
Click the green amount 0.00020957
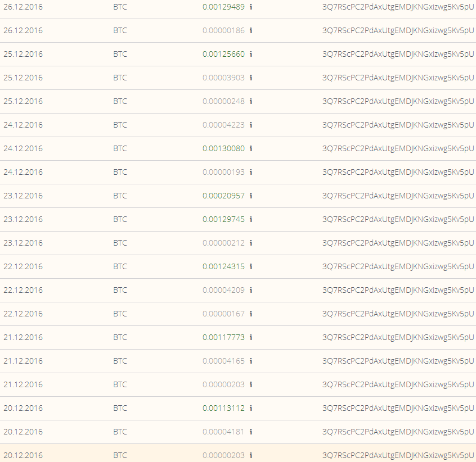[x=223, y=196]
